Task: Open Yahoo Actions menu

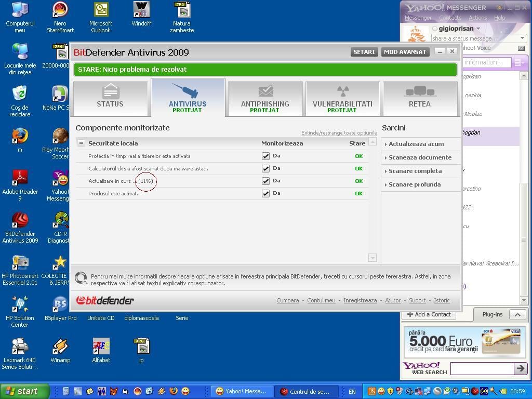Action: (478, 18)
